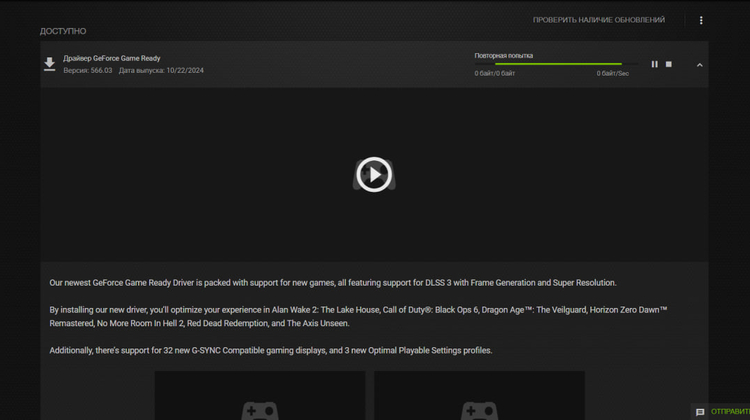Stop the driver download
The height and width of the screenshot is (420, 750).
coord(669,64)
